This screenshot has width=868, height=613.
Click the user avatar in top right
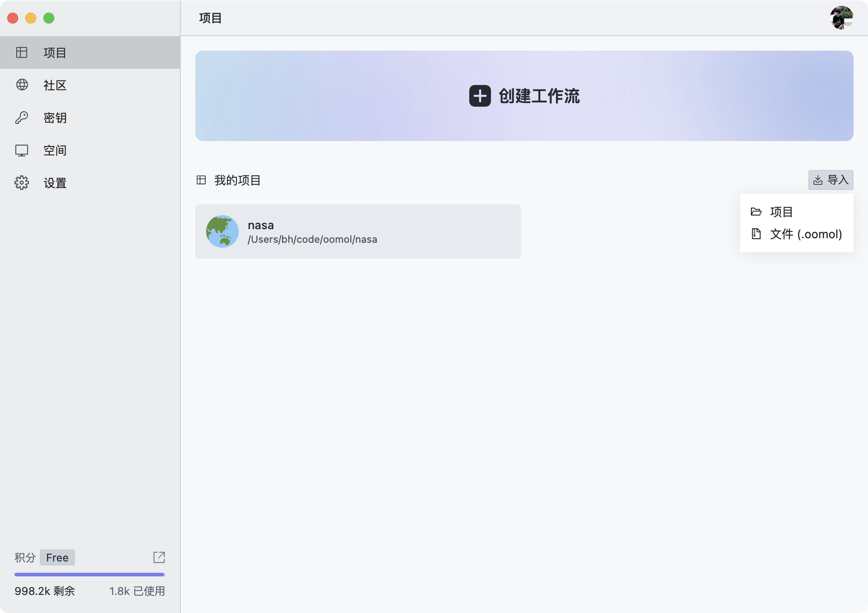click(841, 18)
